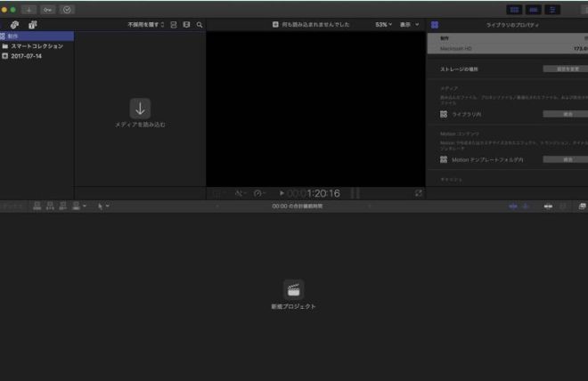Open the tool selector arrow in timeline
The width and height of the screenshot is (588, 381).
click(102, 206)
